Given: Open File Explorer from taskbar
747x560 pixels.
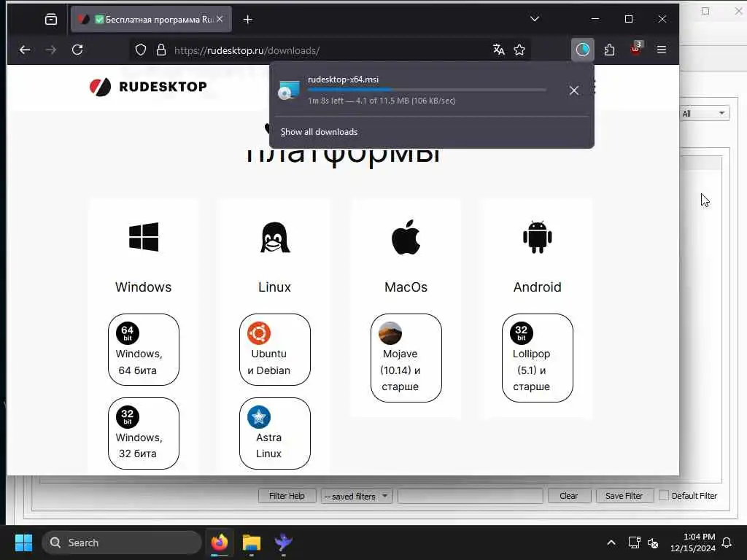Looking at the screenshot, I should click(251, 542).
